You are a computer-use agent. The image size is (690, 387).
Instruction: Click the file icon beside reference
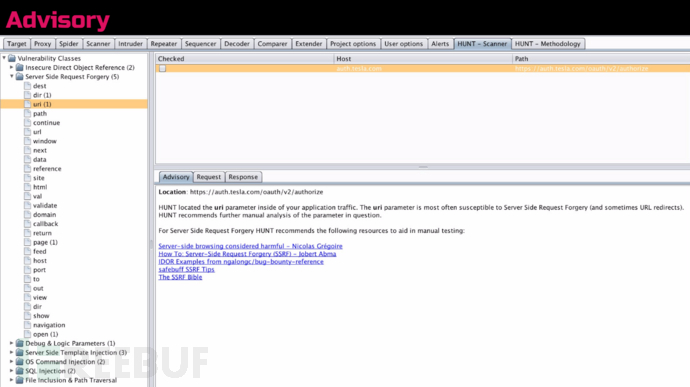(27, 169)
